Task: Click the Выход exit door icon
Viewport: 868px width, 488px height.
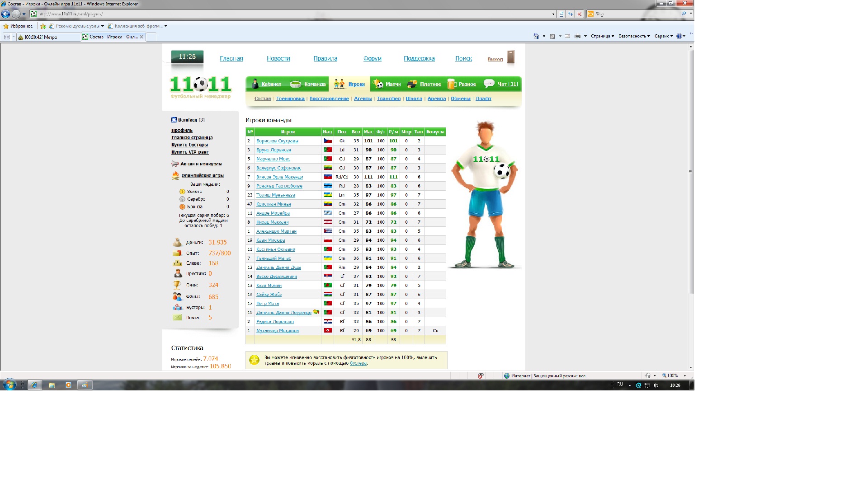Action: point(511,57)
